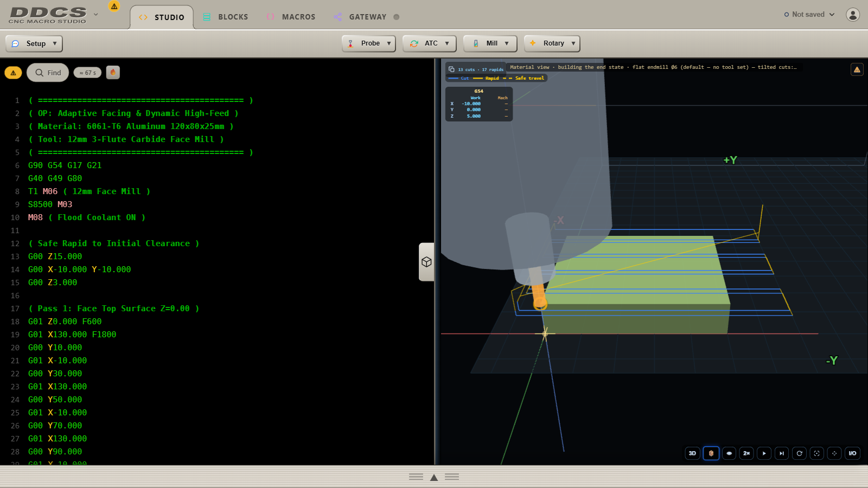The width and height of the screenshot is (868, 488).
Task: Click code line G01 X130.000 F1800
Action: point(72,335)
